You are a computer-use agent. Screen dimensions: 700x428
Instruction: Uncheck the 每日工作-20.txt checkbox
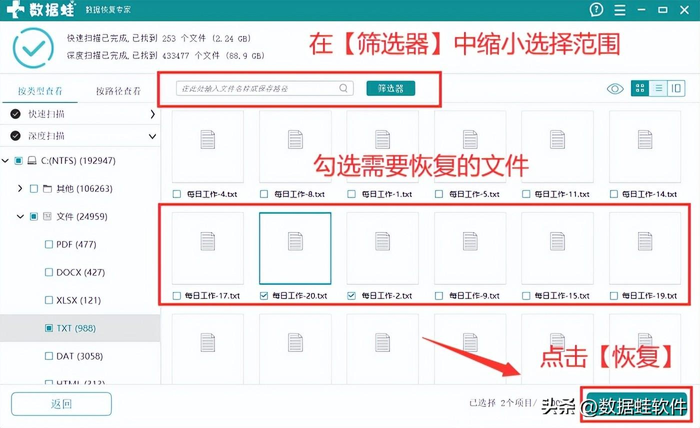point(264,295)
